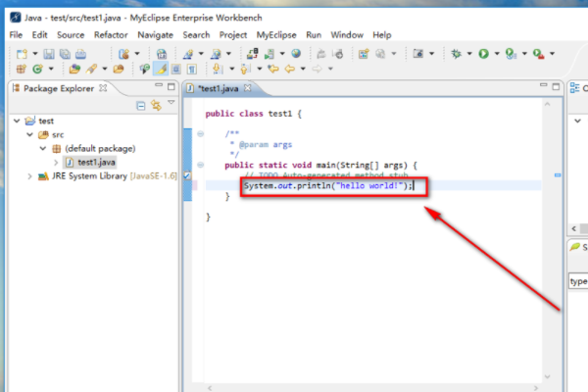588x392 pixels.
Task: Expand the JRE System Library node
Action: pos(28,175)
